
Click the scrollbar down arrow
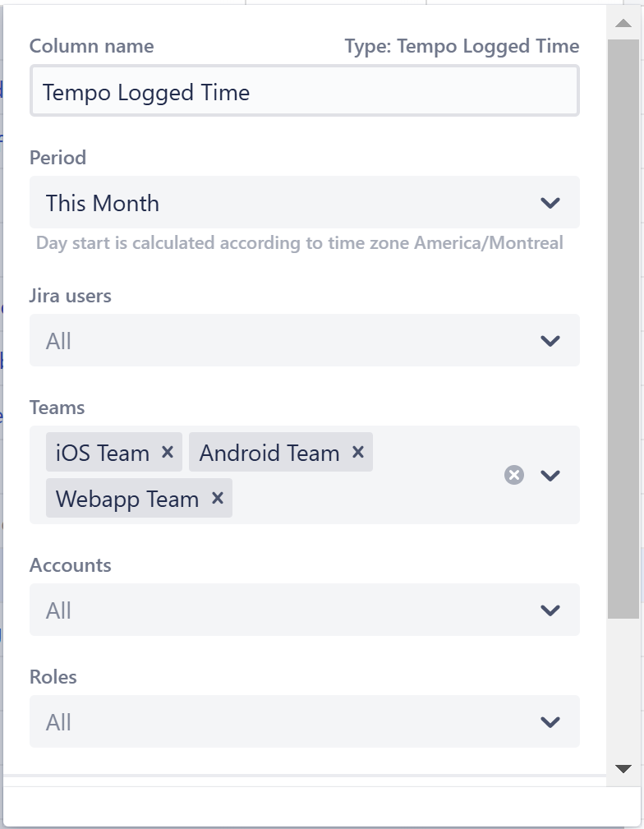[x=623, y=769]
